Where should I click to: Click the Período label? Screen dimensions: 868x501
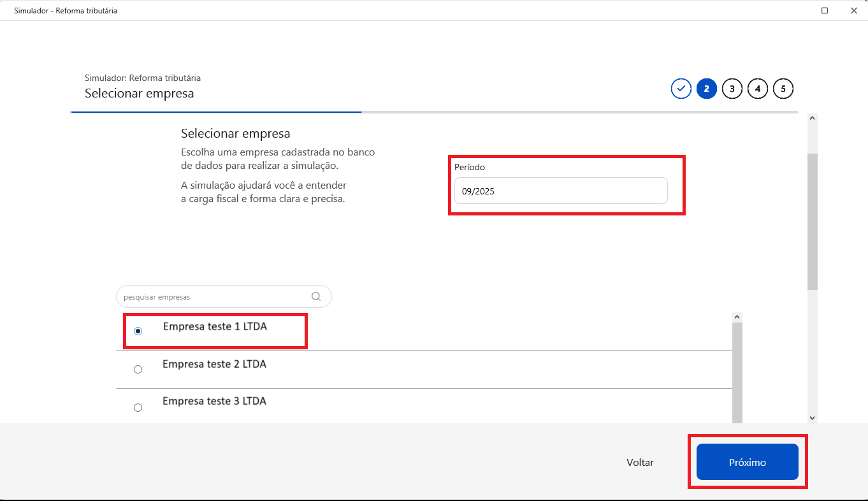[x=470, y=167]
